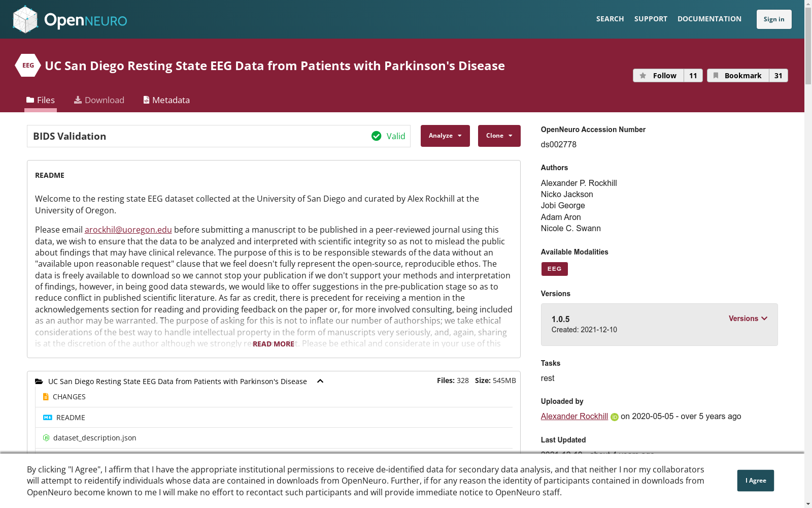Click the ORCID icon beside Alexander Rockhill
Screen dimensions: 812x508
615,417
